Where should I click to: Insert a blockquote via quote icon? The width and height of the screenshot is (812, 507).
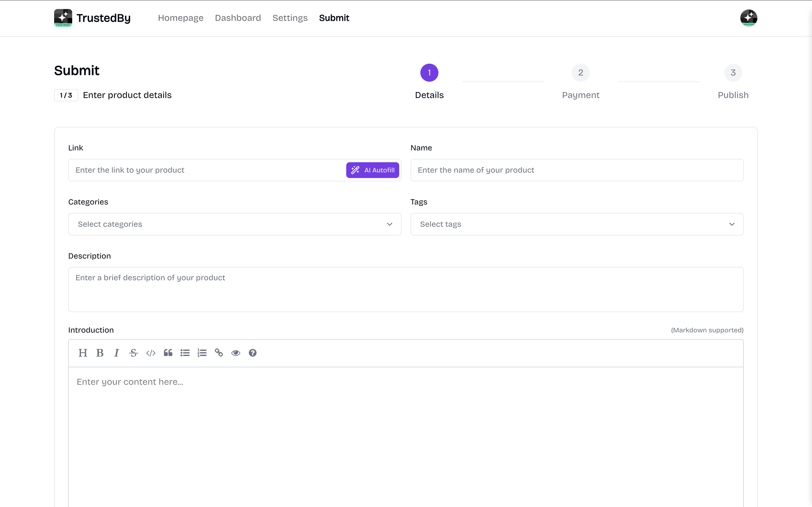point(168,353)
